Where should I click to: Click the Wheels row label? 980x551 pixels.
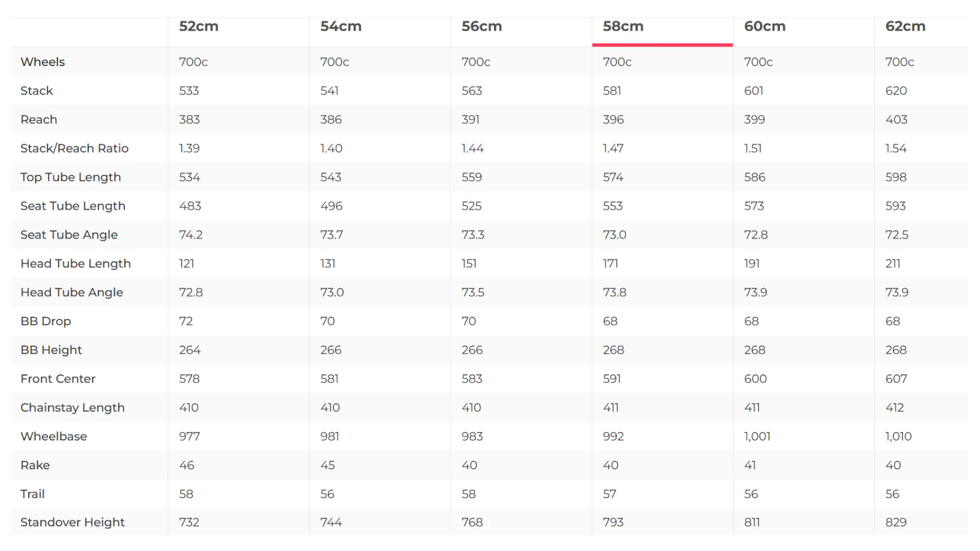pos(43,62)
